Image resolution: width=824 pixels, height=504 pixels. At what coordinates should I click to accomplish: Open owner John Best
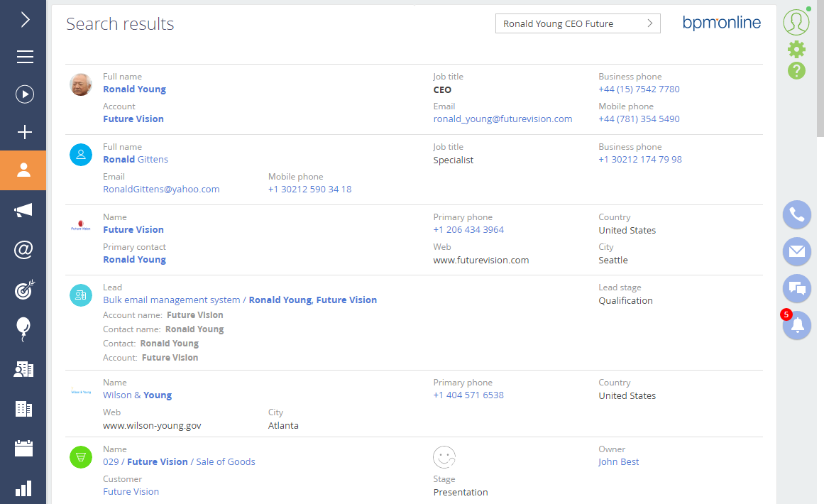click(x=618, y=462)
